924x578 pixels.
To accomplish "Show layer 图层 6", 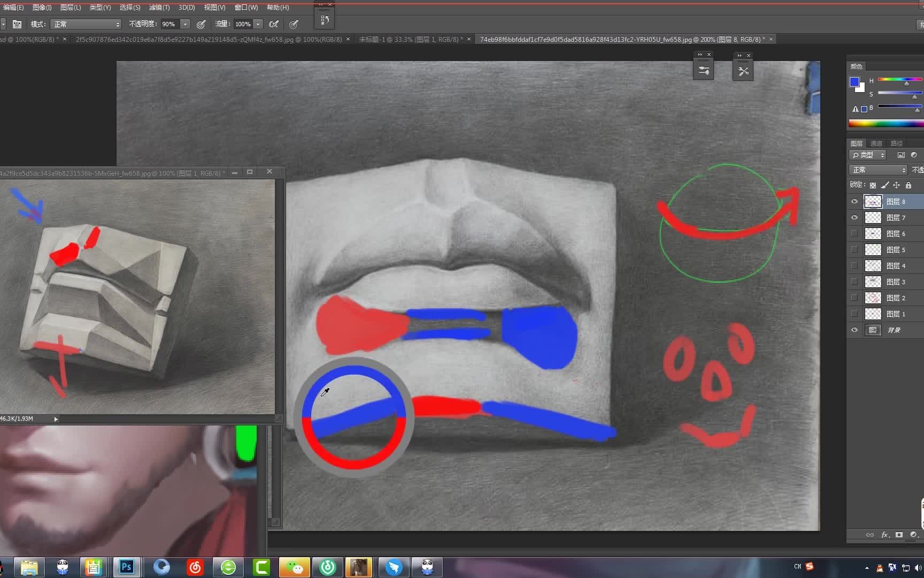I will click(x=854, y=234).
